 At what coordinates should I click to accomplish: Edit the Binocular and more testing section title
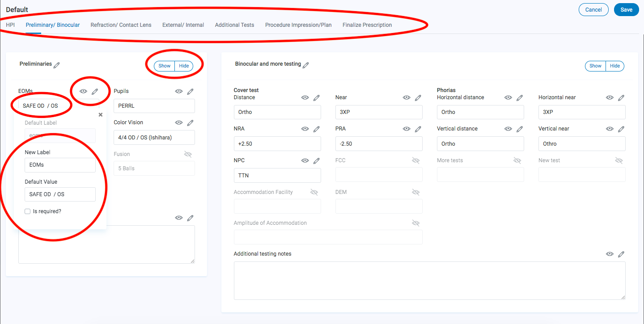point(306,65)
